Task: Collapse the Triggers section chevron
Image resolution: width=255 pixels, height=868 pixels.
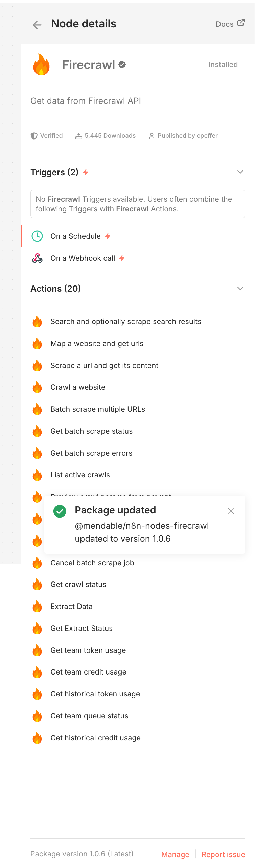Action: pyautogui.click(x=240, y=172)
